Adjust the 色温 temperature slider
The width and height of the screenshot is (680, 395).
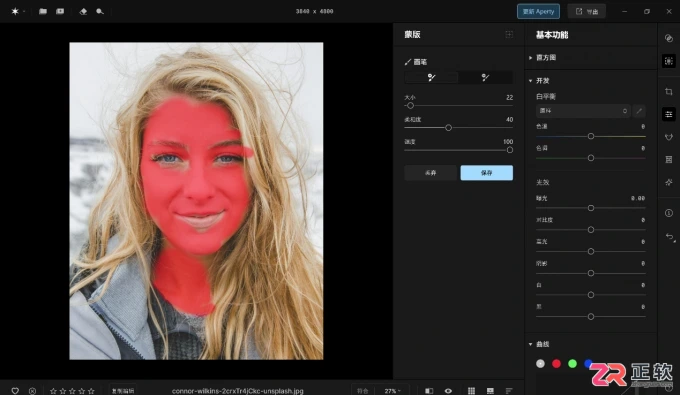pyautogui.click(x=591, y=136)
